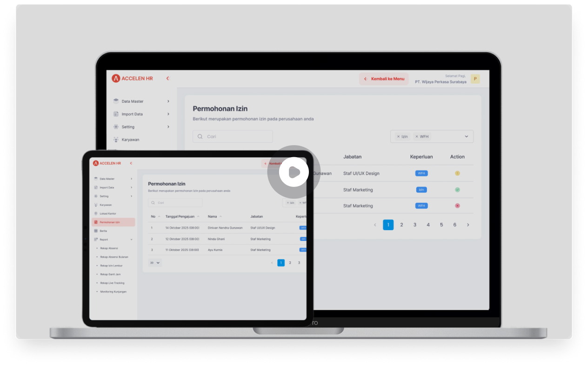Open the filter dropdown arrow on laptop
The image size is (588, 366).
(466, 137)
